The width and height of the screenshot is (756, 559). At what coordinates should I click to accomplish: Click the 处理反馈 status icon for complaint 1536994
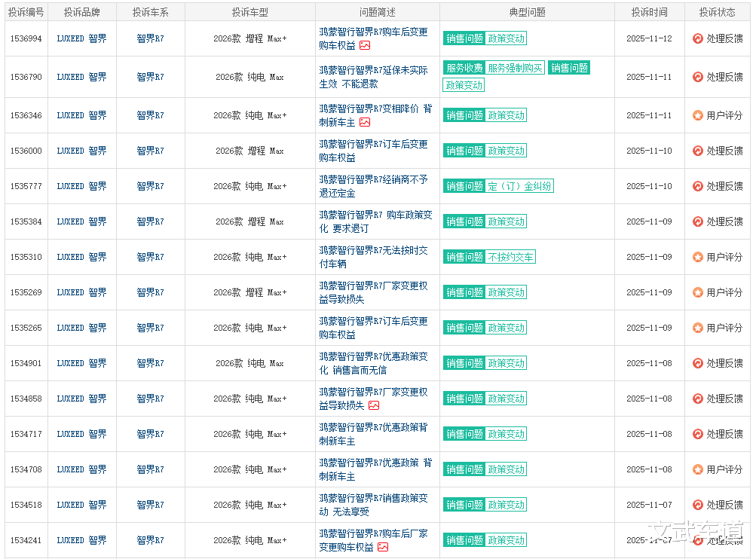pyautogui.click(x=698, y=38)
